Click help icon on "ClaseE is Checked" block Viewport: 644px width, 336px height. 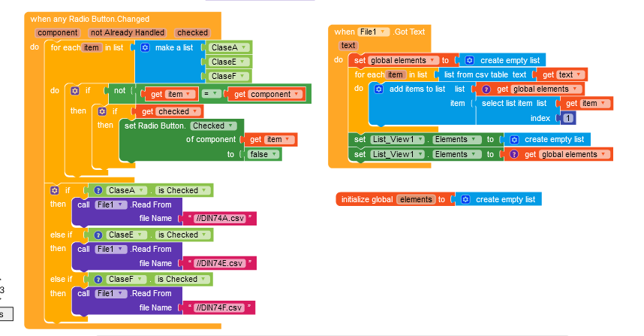point(98,235)
